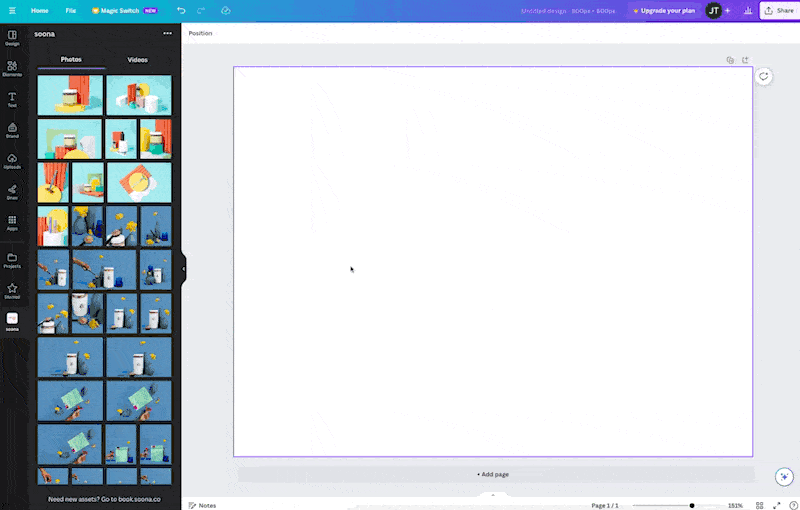Adjust the zoom level slider
This screenshot has height=510, width=800.
pos(692,505)
